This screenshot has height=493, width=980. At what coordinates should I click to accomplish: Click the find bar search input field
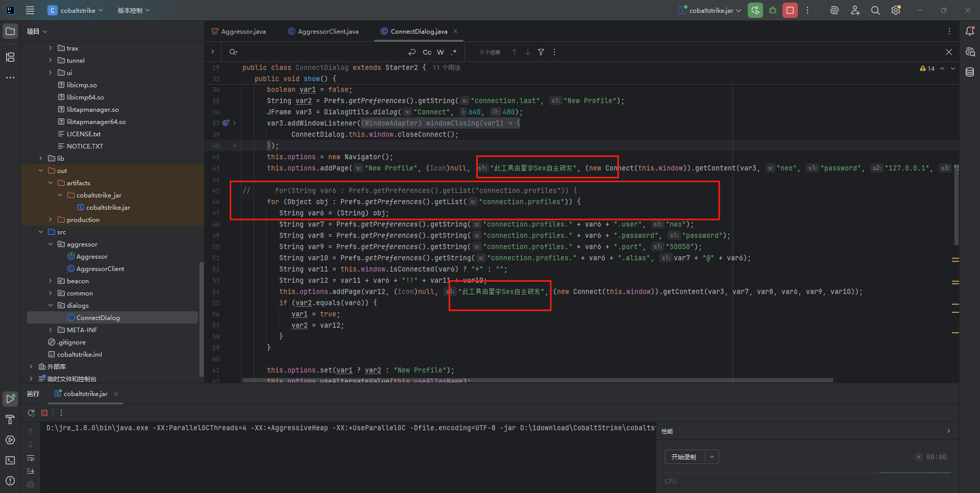(322, 52)
